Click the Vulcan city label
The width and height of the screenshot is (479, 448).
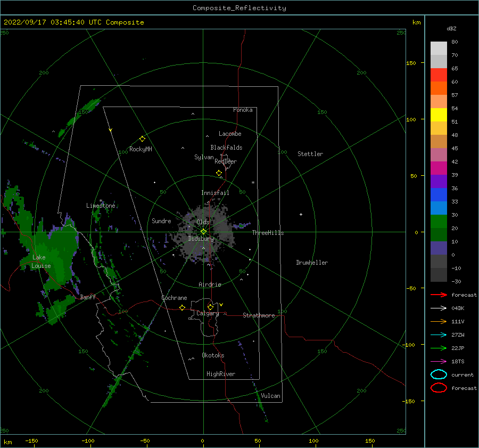[x=270, y=396]
